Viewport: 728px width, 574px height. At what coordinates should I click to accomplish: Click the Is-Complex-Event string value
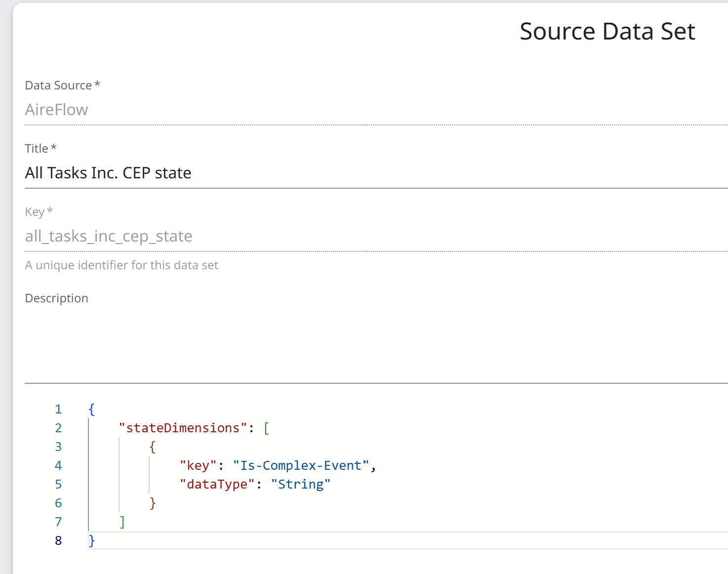coord(300,465)
